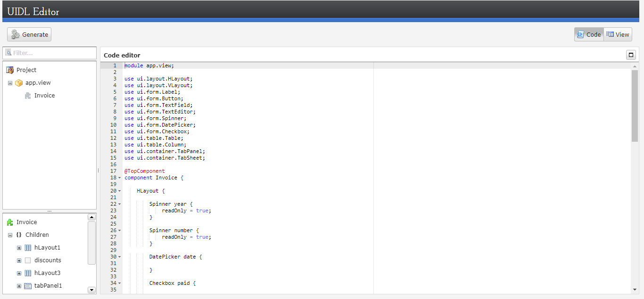Viewport: 644px width, 299px height.
Task: Select the Project root icon
Action: click(10, 70)
